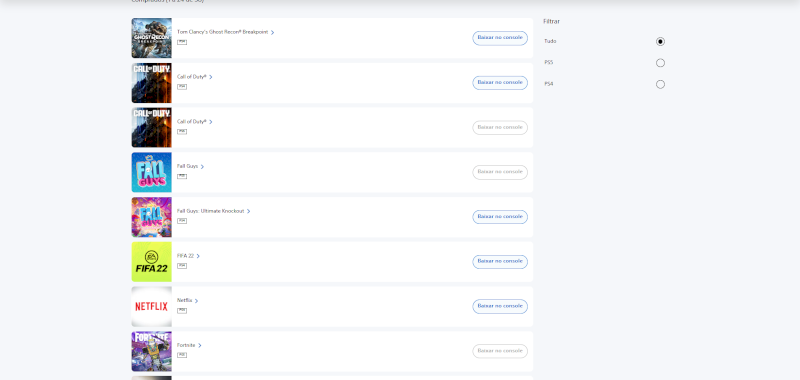Open the Fortnite title link
Image resolution: width=800 pixels, height=380 pixels.
(x=186, y=345)
